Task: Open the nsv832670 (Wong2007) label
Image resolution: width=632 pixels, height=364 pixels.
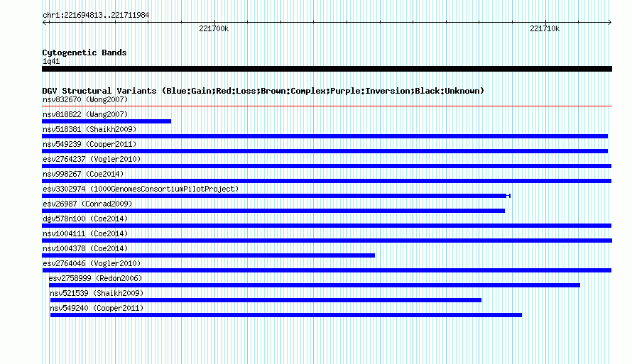Action: pos(85,99)
